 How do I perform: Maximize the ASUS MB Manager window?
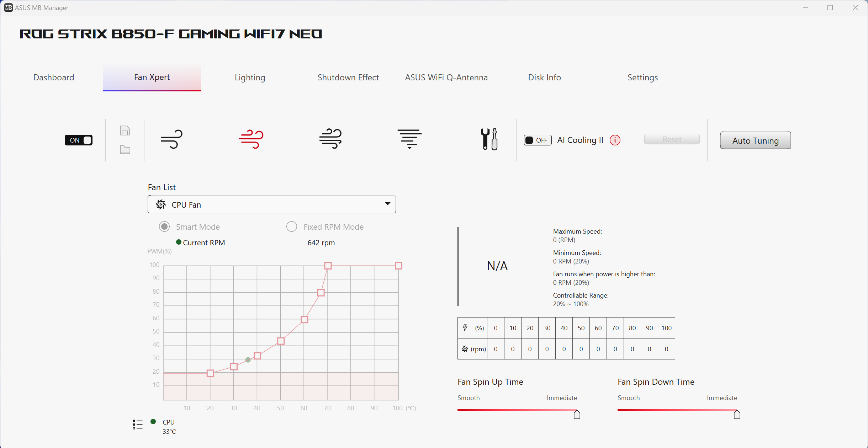(x=830, y=7)
